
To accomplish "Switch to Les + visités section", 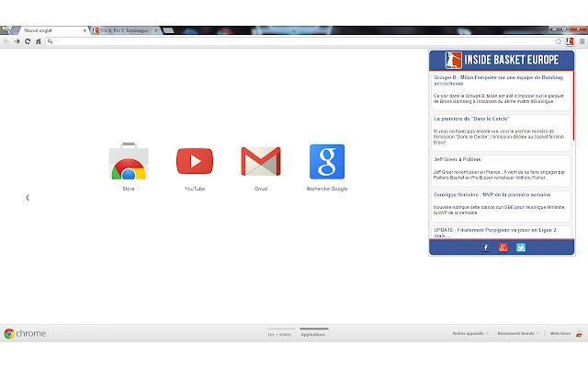I will (279, 334).
